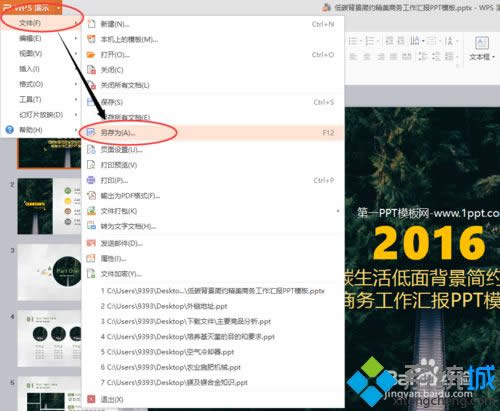Insert a Text Box (文本框) icon
Image resolution: width=500 pixels, height=411 pixels.
(x=481, y=42)
